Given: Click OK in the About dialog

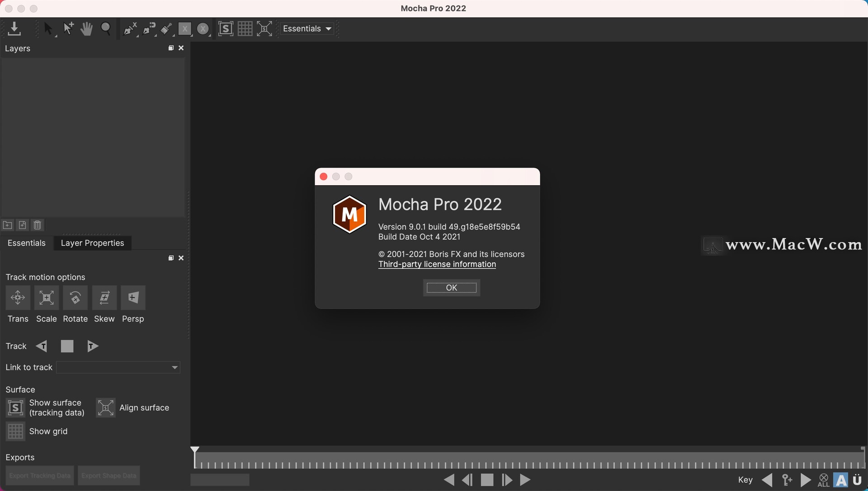Looking at the screenshot, I should [452, 288].
